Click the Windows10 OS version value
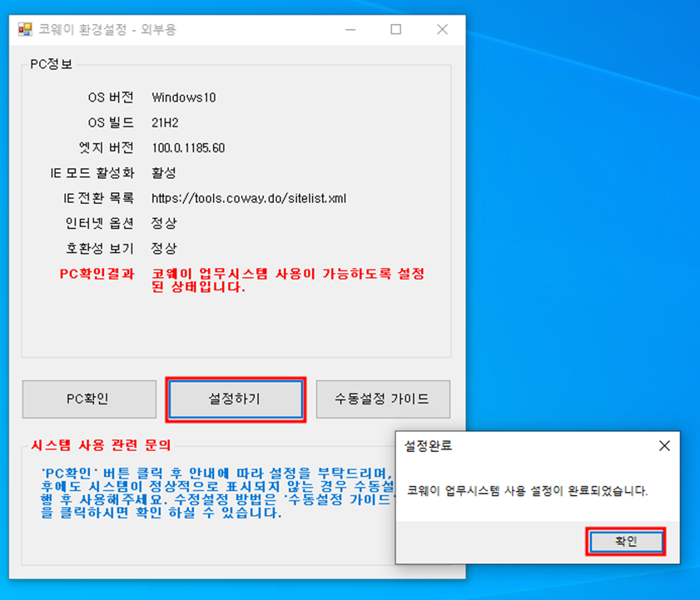This screenshot has height=600, width=700. [x=183, y=97]
